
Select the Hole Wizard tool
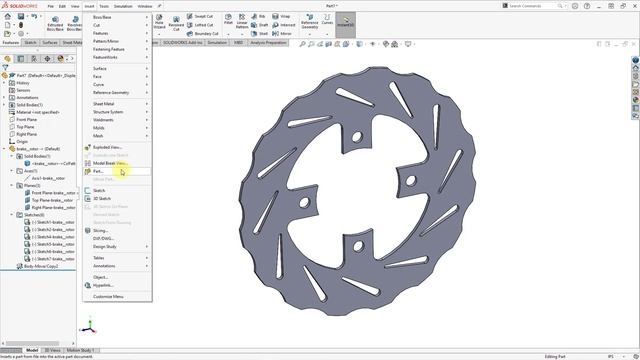[x=159, y=22]
